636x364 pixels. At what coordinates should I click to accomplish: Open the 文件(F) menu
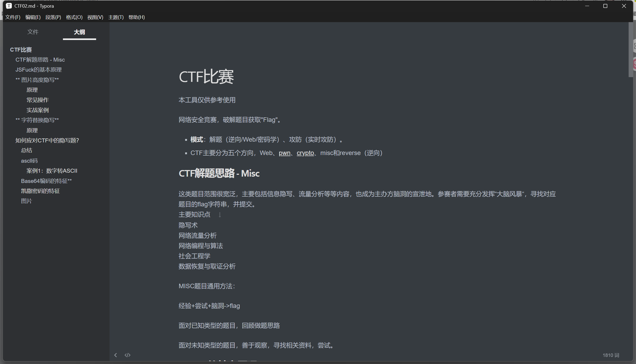point(13,17)
